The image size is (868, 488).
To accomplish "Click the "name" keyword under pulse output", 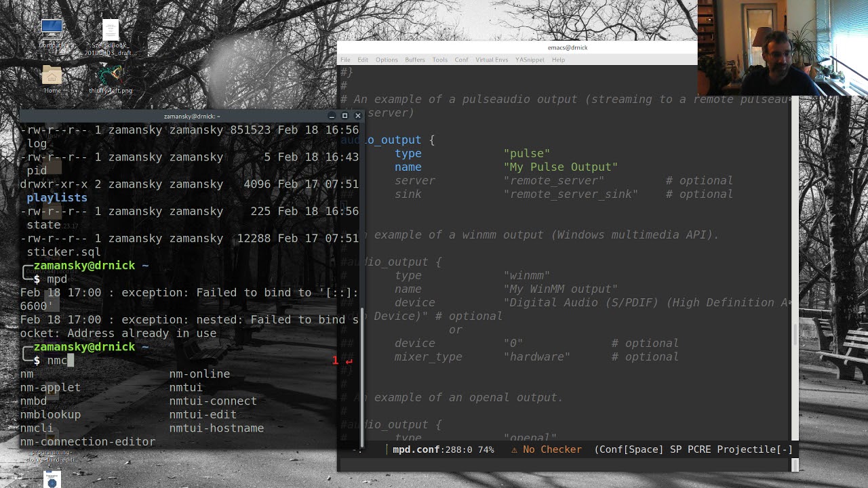I will (x=408, y=167).
